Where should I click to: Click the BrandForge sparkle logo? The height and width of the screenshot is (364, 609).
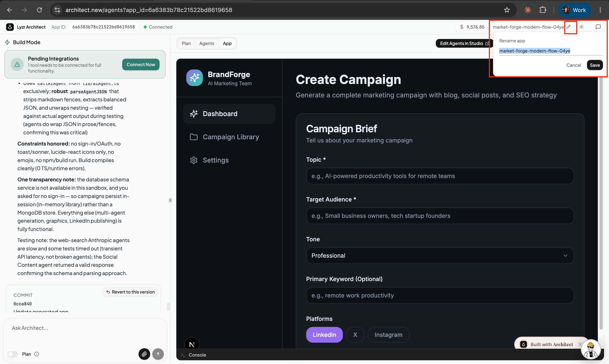click(194, 78)
